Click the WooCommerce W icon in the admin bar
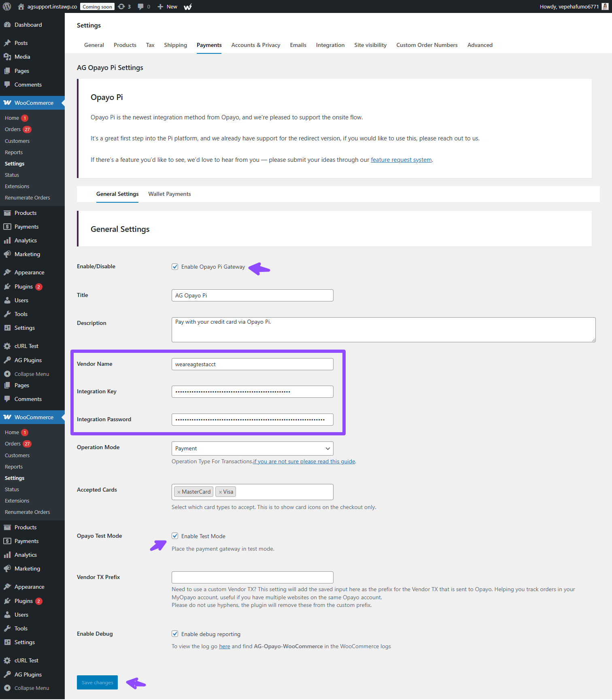 tap(188, 6)
